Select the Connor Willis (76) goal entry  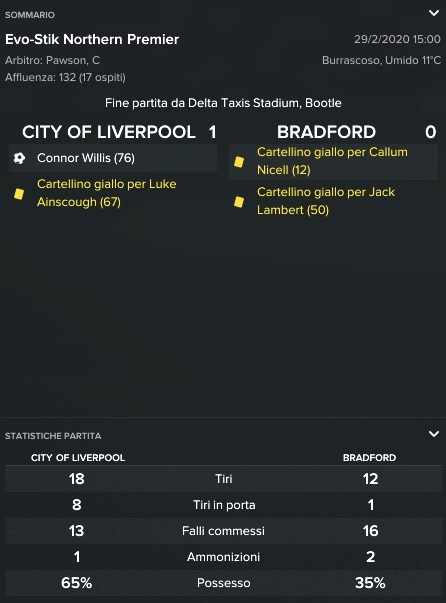point(113,158)
